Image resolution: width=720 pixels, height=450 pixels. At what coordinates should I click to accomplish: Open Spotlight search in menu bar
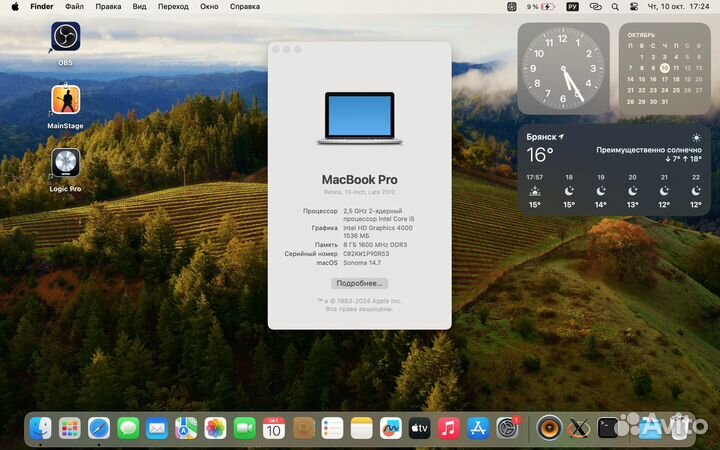[615, 7]
